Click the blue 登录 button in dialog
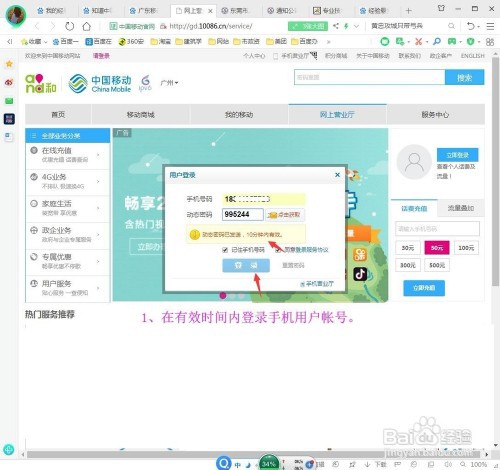 coord(246,265)
